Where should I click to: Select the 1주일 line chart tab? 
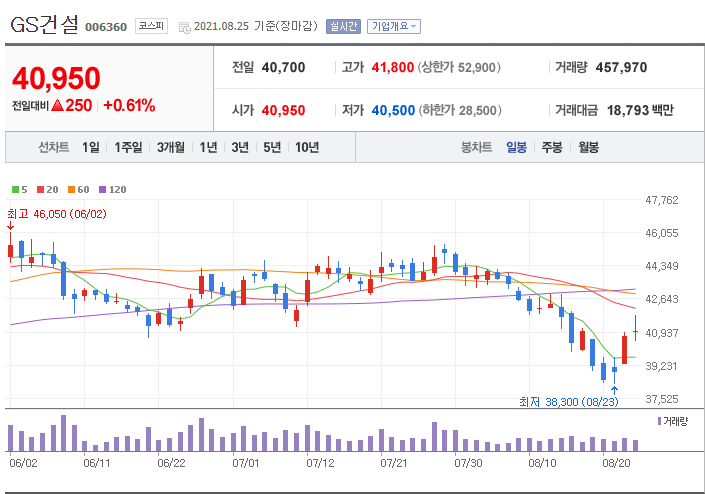[128, 147]
